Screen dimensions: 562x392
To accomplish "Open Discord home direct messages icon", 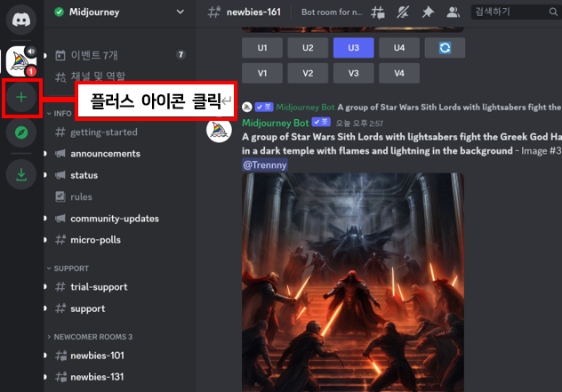I will [21, 20].
